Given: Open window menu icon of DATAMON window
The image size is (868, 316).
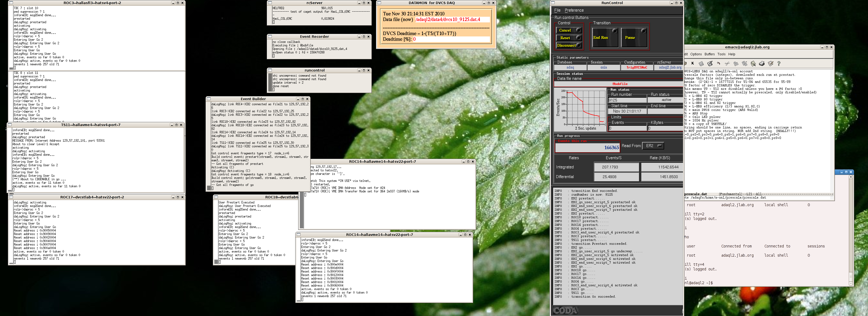Looking at the screenshot, I should 379,3.
